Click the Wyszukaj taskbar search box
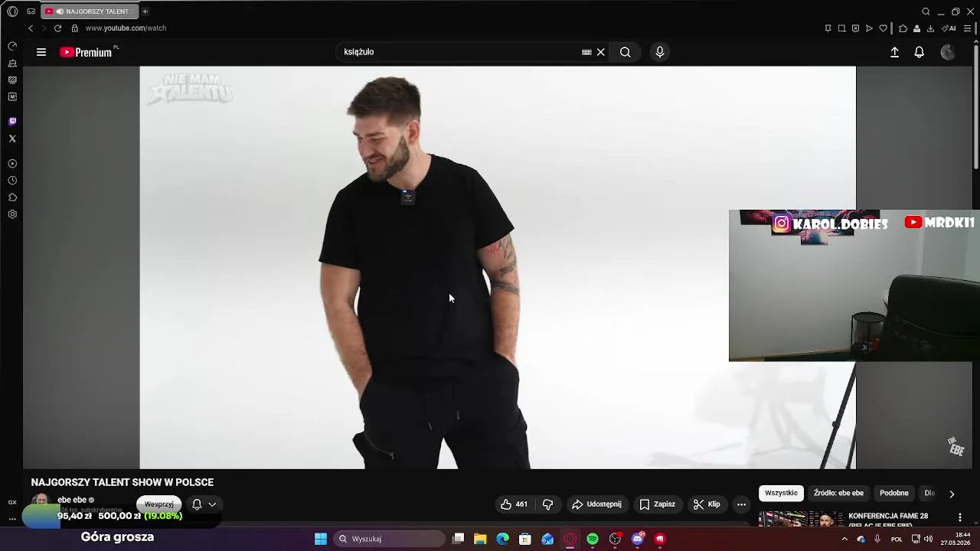The width and height of the screenshot is (980, 551). click(x=390, y=539)
